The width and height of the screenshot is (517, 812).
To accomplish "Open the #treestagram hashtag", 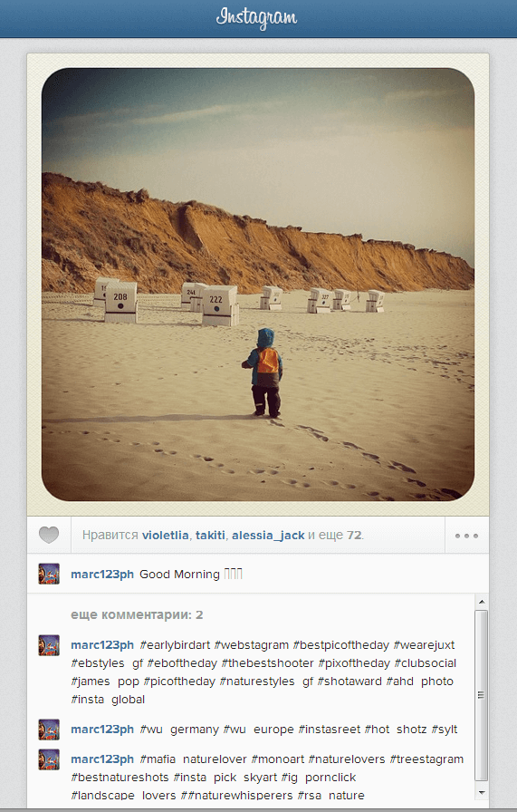I will point(426,759).
